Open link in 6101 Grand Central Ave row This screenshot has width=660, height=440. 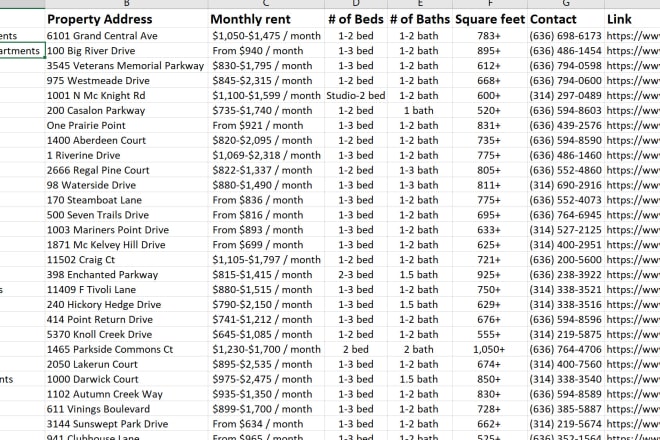(632, 36)
